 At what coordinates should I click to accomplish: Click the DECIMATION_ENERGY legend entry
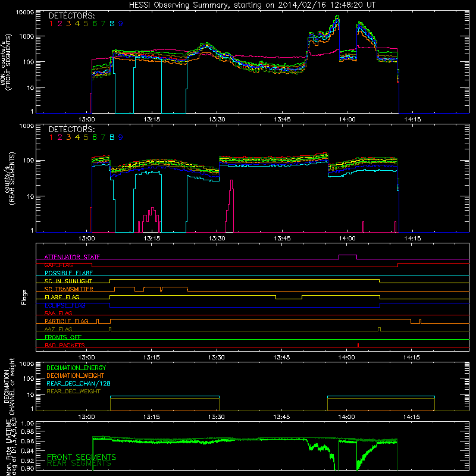(76, 368)
